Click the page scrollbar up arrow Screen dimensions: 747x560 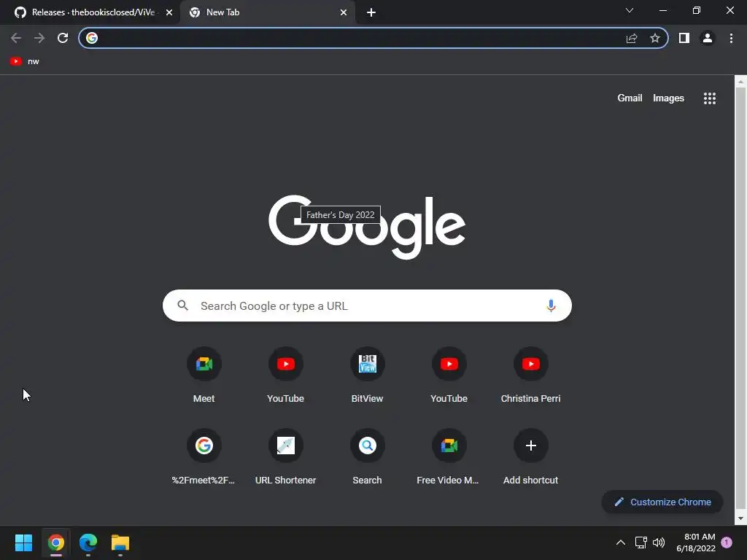coord(740,82)
